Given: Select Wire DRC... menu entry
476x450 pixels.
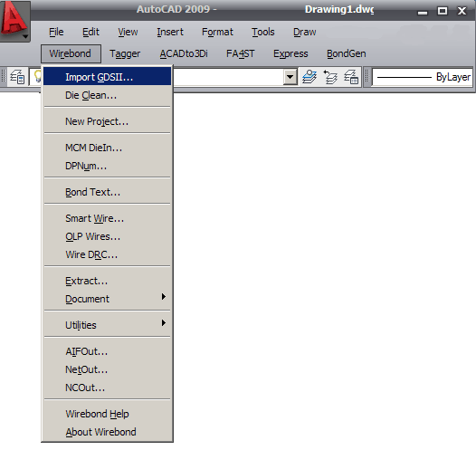Looking at the screenshot, I should click(x=107, y=254).
